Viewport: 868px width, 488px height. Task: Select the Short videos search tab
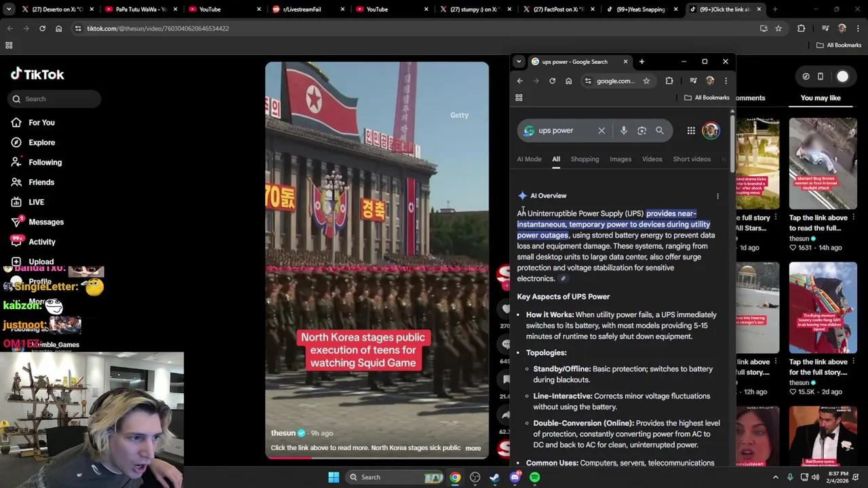click(692, 159)
